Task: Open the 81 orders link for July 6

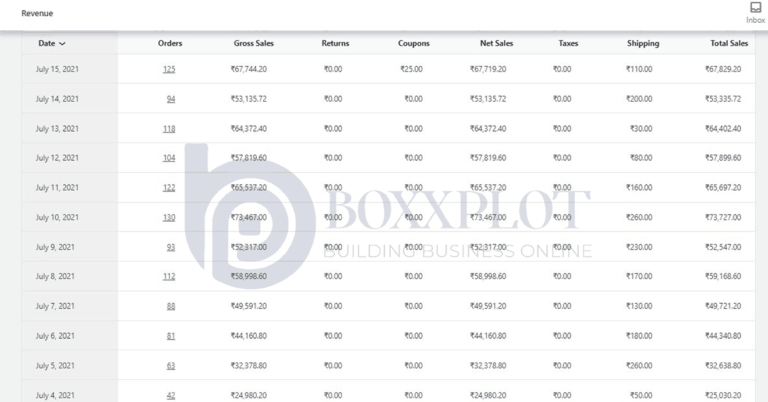Action: [x=171, y=336]
